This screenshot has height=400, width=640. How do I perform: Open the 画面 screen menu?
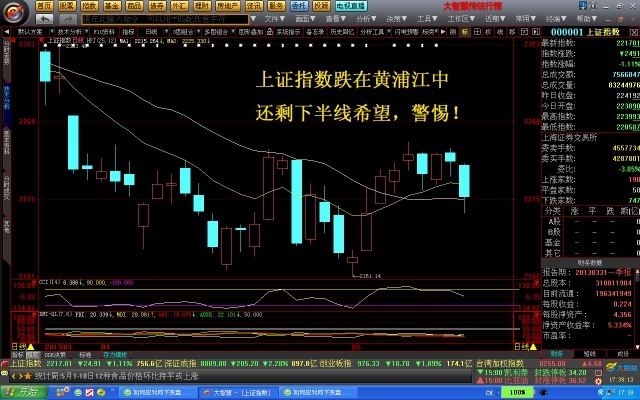coord(305,19)
